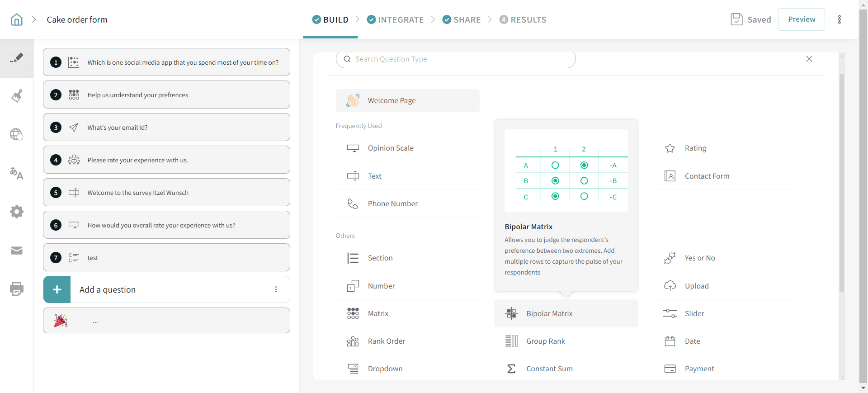Select the Slider question type

694,313
